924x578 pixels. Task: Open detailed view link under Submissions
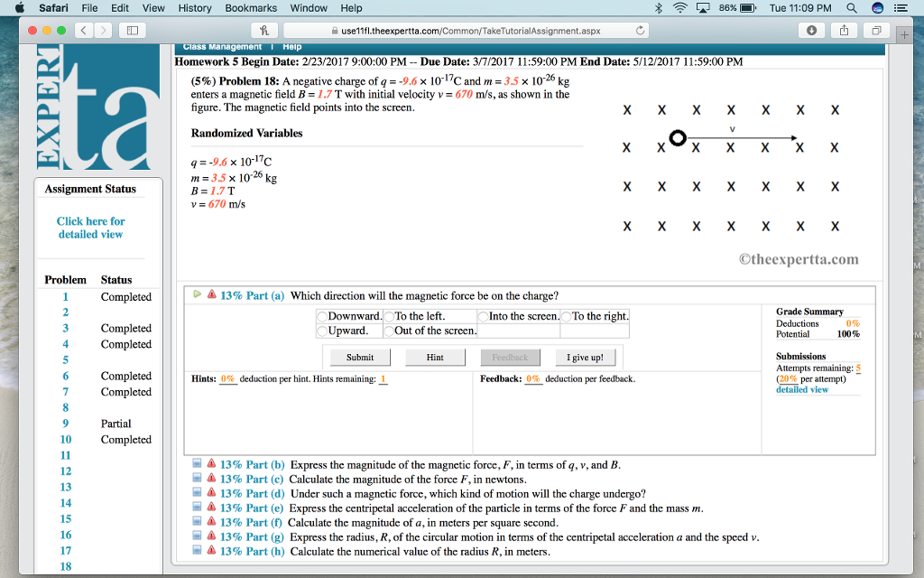(802, 389)
